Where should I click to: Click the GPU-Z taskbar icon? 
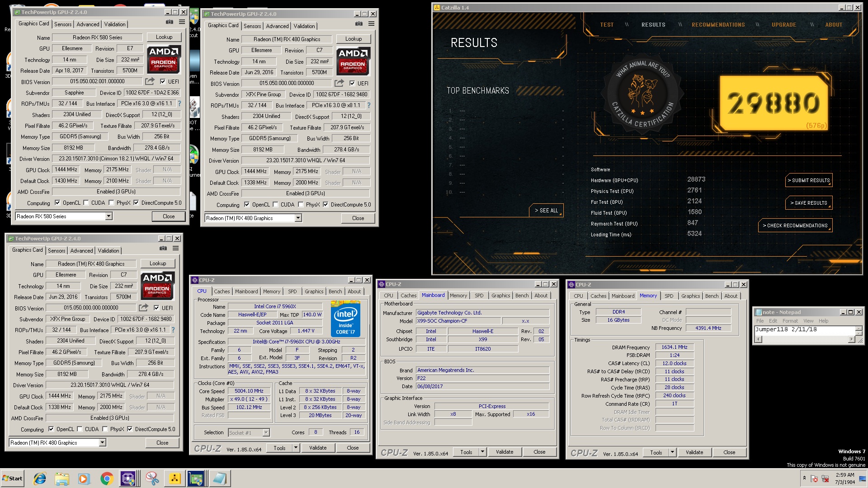coord(196,479)
